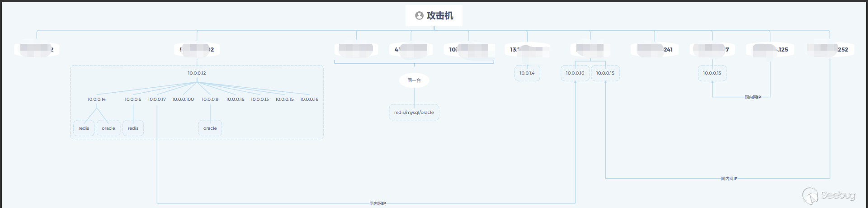
Task: Click the redis/mysql/oracle box
Action: tap(414, 112)
